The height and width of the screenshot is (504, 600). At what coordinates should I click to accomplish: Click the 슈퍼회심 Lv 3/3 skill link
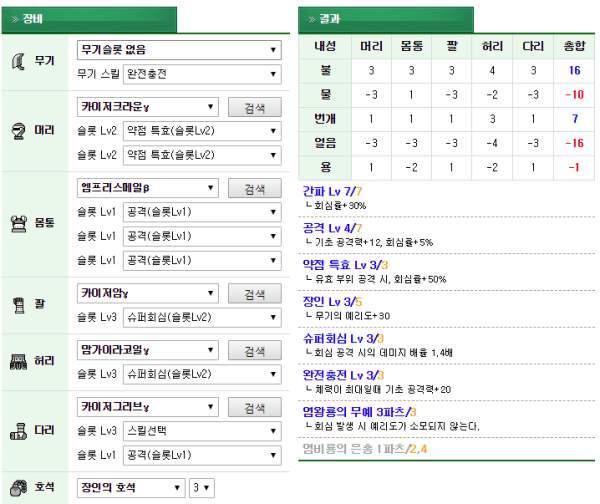(x=343, y=338)
